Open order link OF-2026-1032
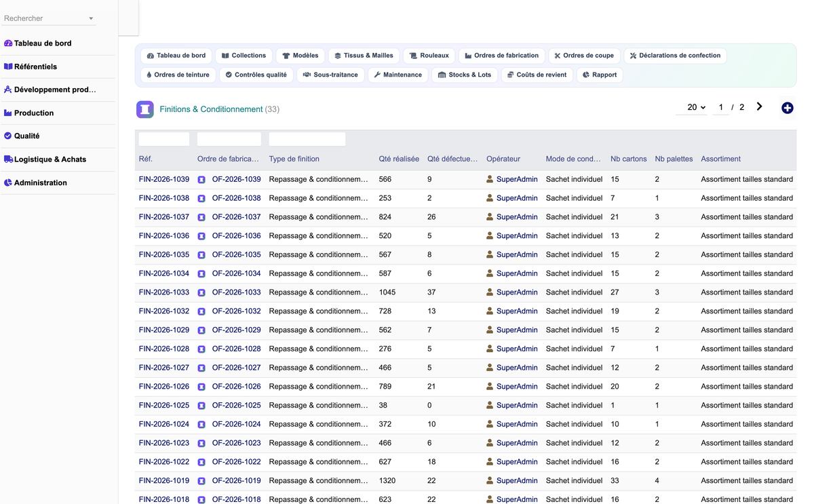This screenshot has width=814, height=504. point(236,311)
